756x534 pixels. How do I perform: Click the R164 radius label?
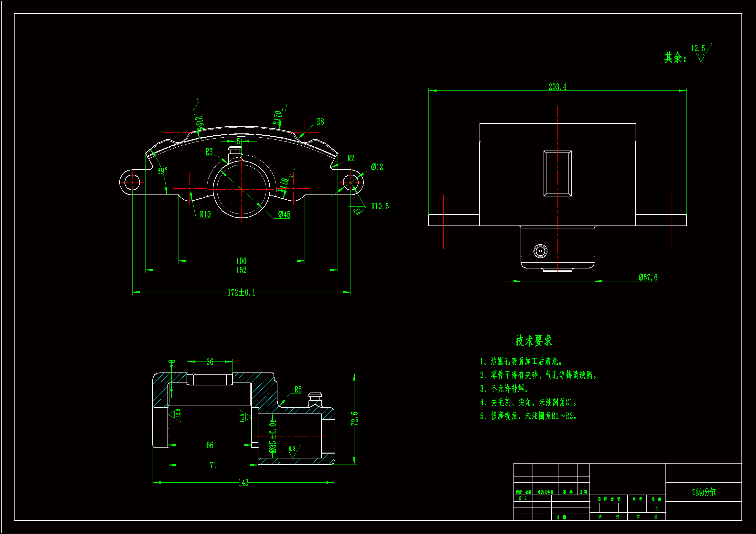tap(200, 122)
